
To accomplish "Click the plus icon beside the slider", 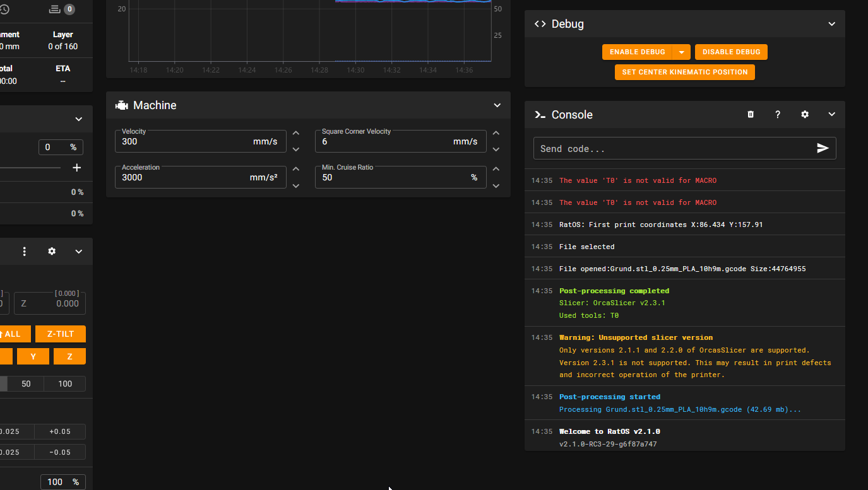I will pyautogui.click(x=77, y=168).
